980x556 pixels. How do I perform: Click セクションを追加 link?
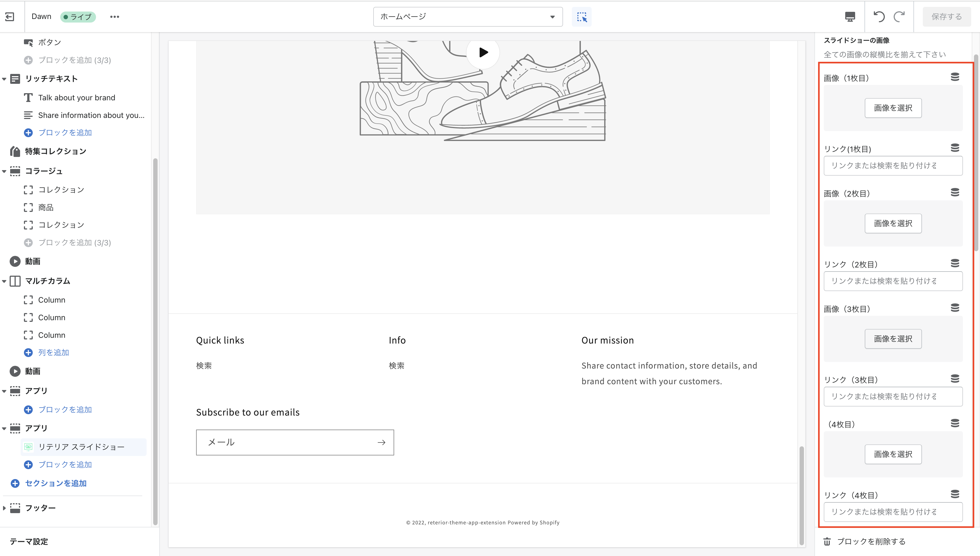[56, 483]
